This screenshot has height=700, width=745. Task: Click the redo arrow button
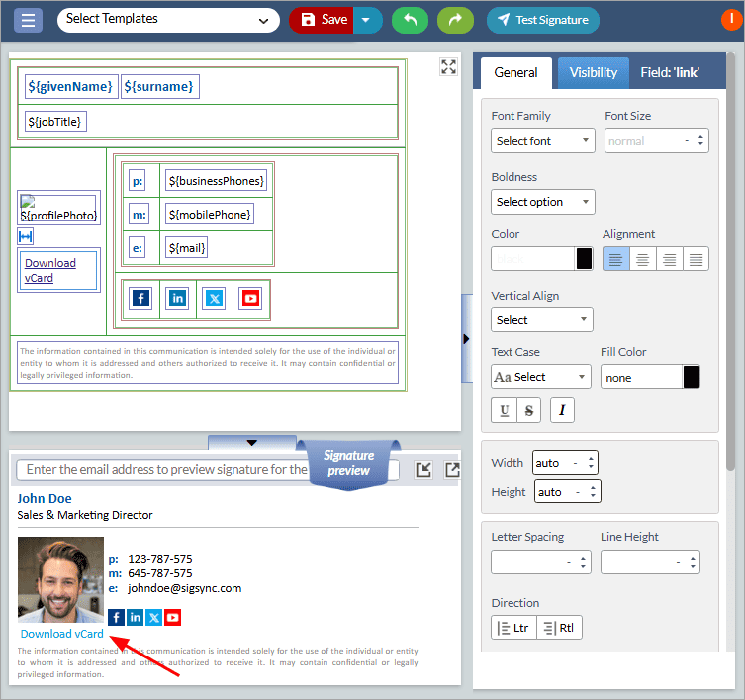[x=454, y=20]
